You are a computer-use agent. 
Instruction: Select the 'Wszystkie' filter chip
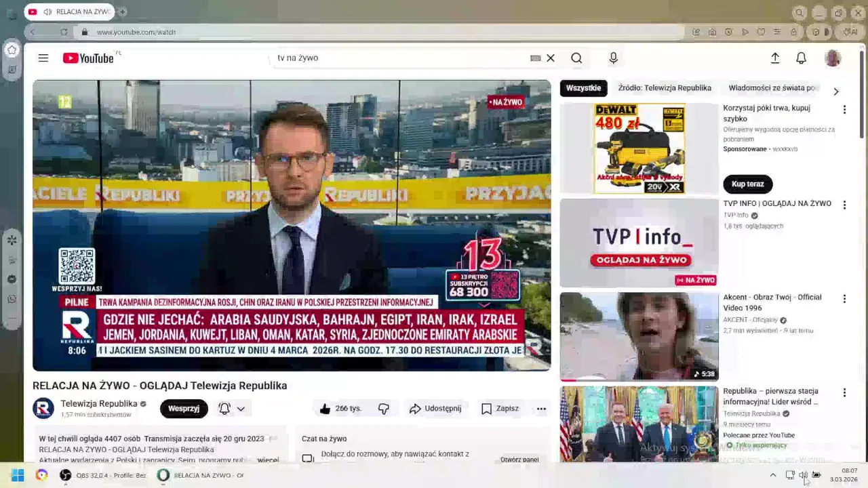[583, 88]
